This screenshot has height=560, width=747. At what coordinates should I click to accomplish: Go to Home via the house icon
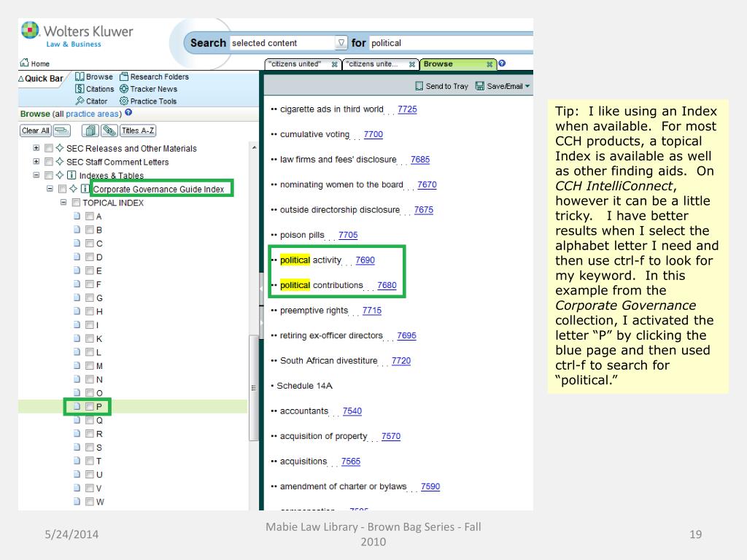click(x=24, y=63)
